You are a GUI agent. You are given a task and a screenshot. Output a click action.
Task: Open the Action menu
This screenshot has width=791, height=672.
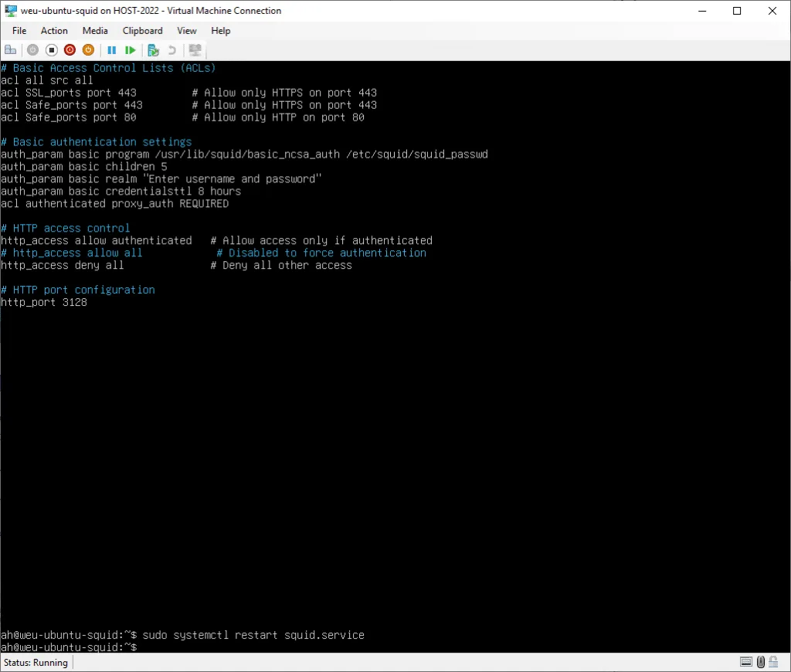pyautogui.click(x=54, y=31)
